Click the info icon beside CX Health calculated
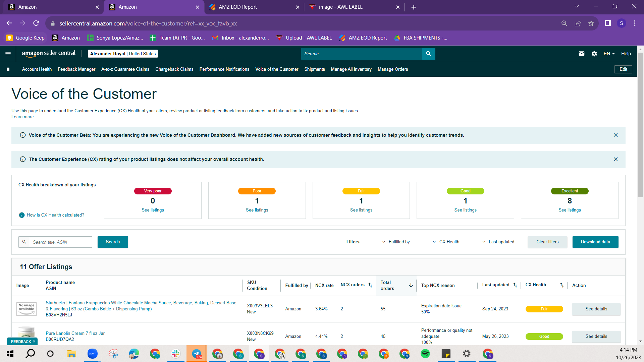Image resolution: width=644 pixels, height=362 pixels. [x=22, y=215]
